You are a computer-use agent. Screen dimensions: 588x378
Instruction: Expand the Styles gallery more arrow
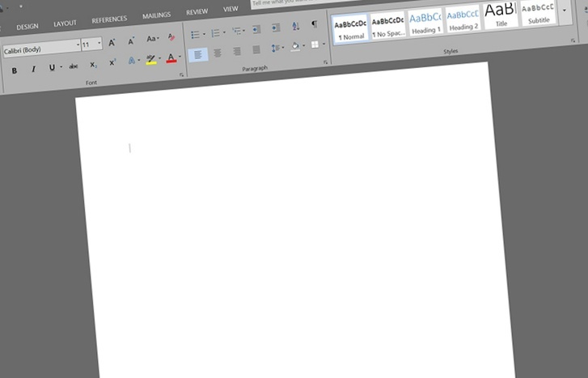click(x=565, y=11)
